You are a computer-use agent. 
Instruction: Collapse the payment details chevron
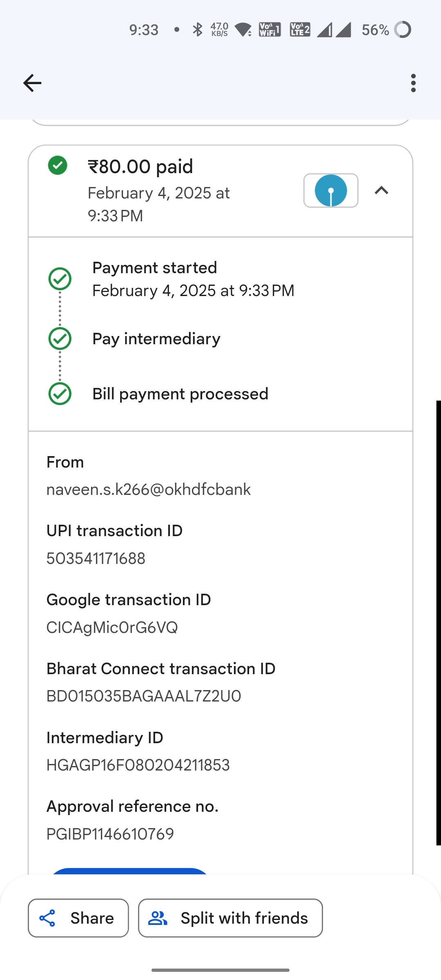381,191
